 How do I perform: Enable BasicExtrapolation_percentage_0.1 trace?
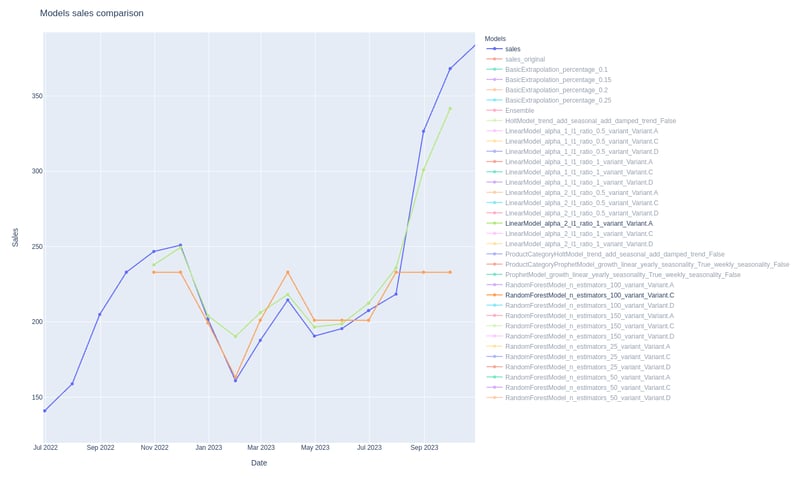click(555, 69)
